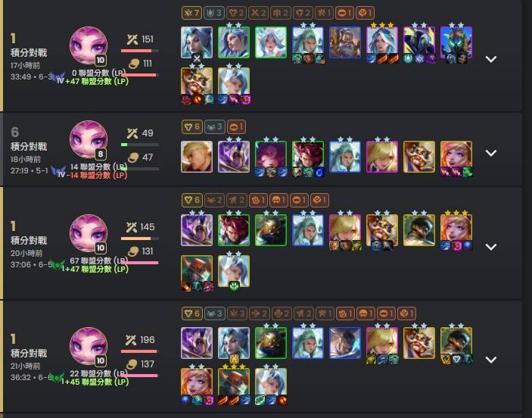Click the damage bar under 151
The image size is (532, 418).
coord(139,51)
